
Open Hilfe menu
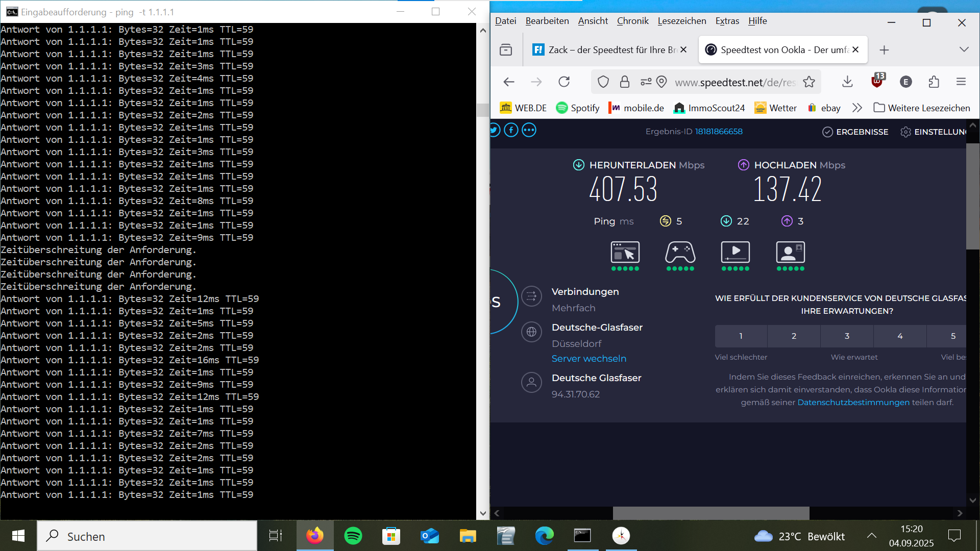758,21
